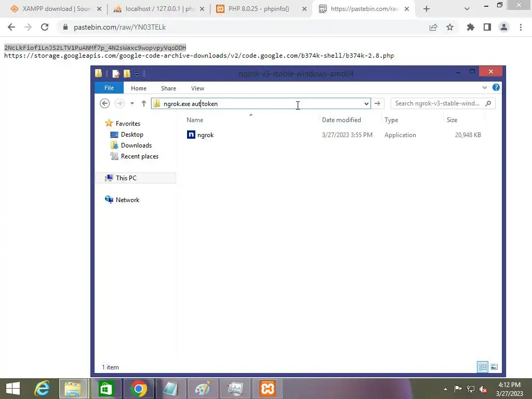This screenshot has width=532, height=399.
Task: Expand address bar history dropdown
Action: pyautogui.click(x=366, y=103)
